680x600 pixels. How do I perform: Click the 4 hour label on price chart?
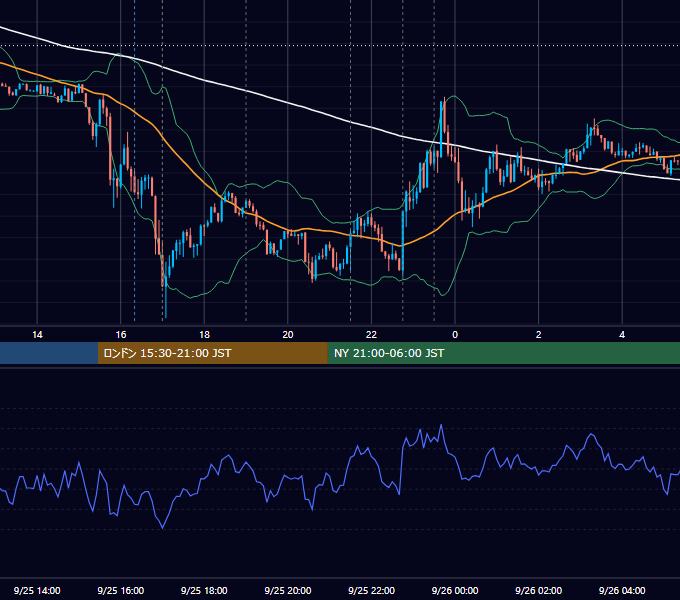pyautogui.click(x=622, y=335)
